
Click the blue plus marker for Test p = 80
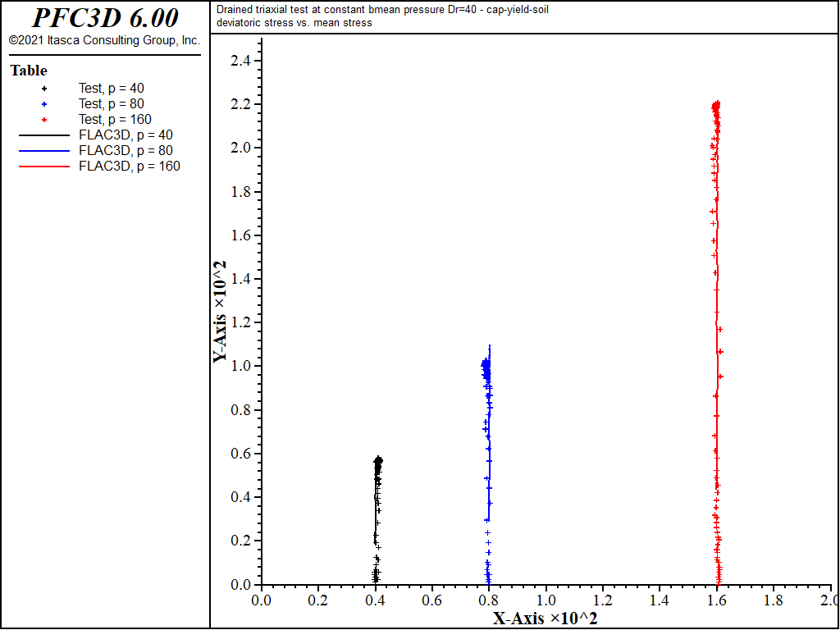click(44, 104)
